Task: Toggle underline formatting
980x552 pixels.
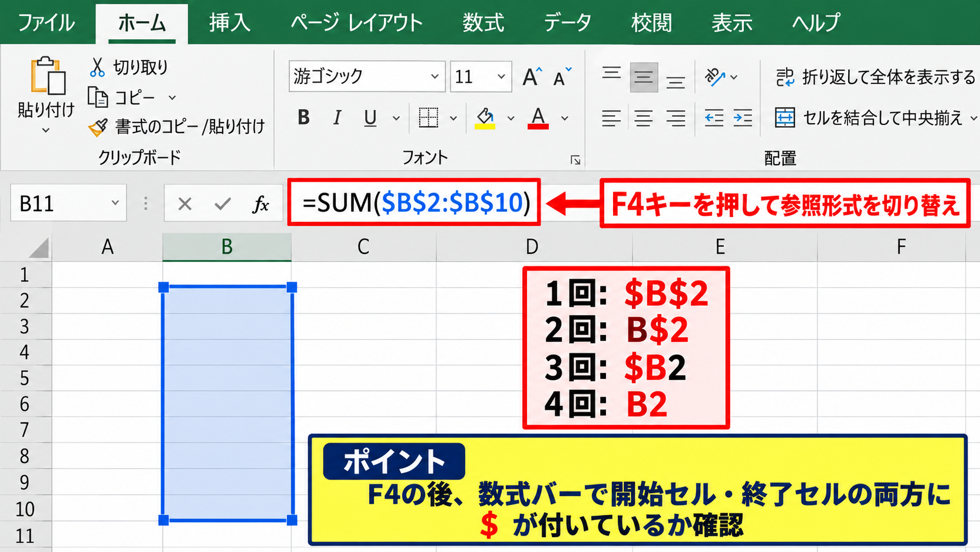Action: coord(370,118)
